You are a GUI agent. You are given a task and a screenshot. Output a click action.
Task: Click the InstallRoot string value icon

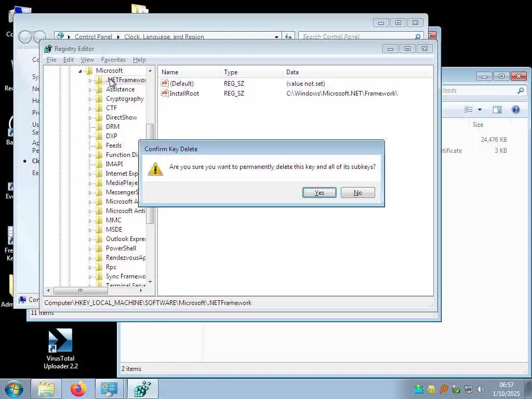(165, 93)
